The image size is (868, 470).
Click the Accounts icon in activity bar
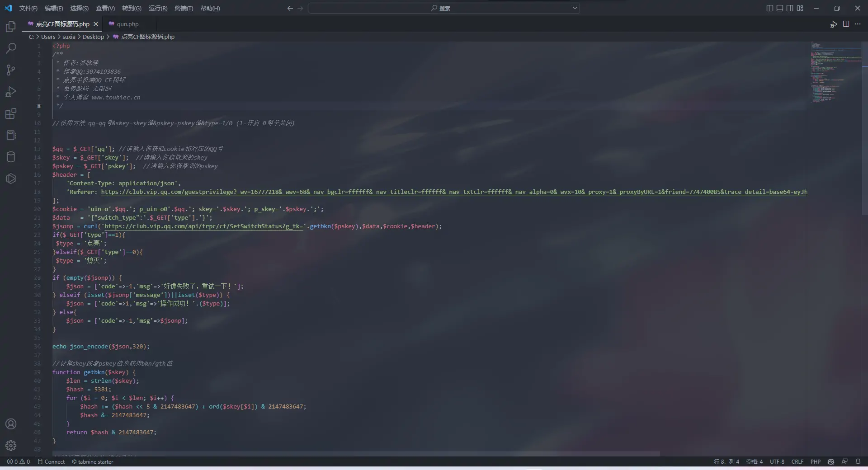pos(11,424)
